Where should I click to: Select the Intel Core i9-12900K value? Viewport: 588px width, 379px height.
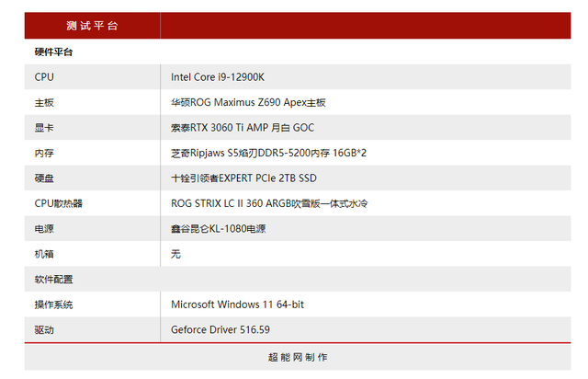(x=218, y=77)
